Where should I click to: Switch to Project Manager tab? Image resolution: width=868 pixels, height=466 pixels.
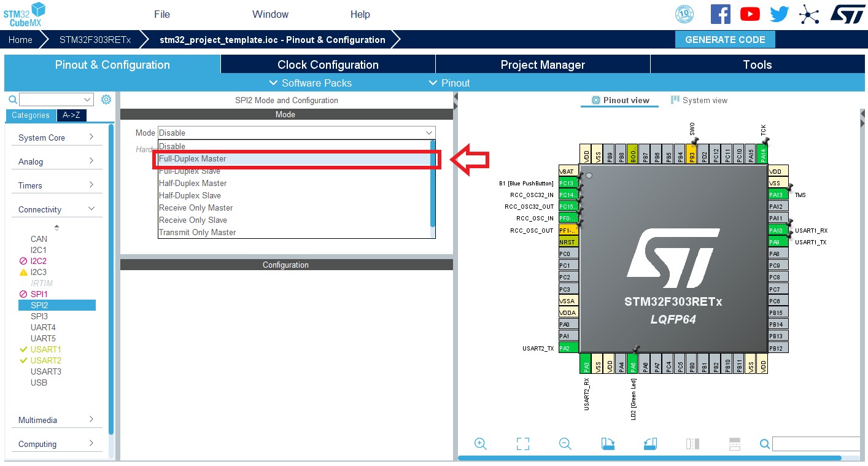[x=543, y=64]
